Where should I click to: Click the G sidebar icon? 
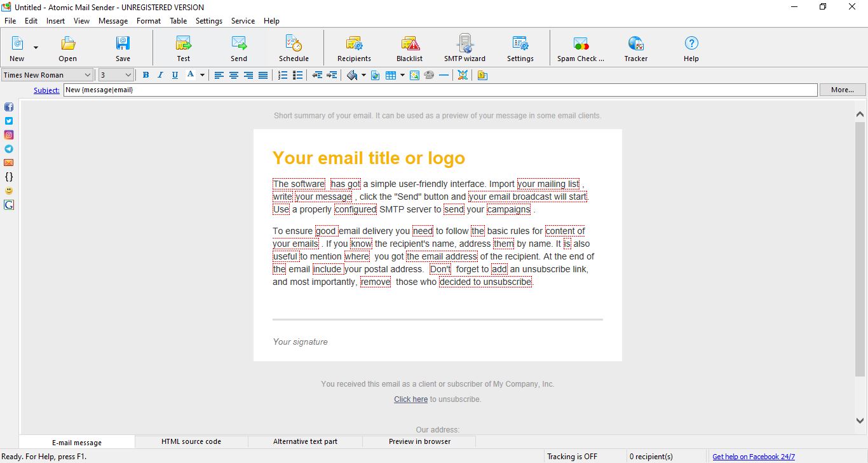(9, 205)
